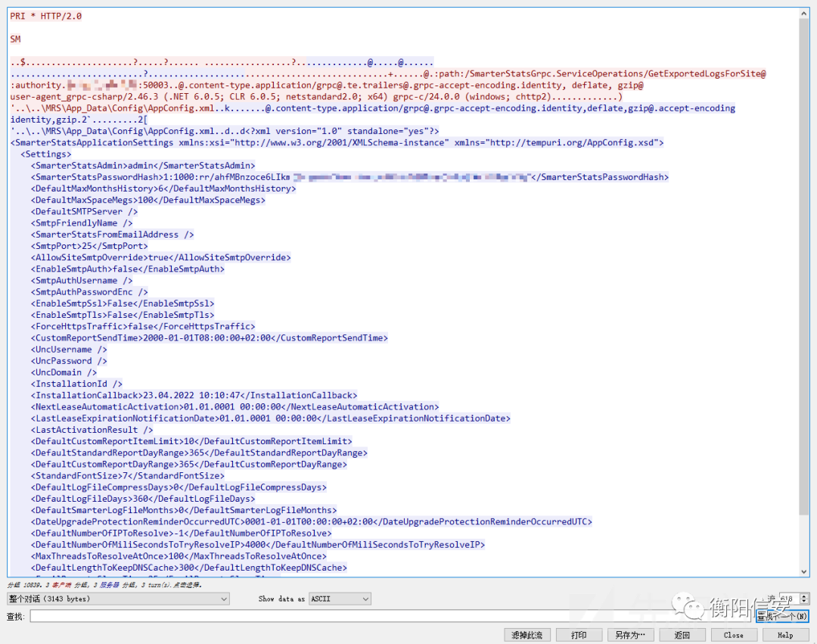Click the Close button
Viewport: 817px width, 644px height.
point(734,635)
